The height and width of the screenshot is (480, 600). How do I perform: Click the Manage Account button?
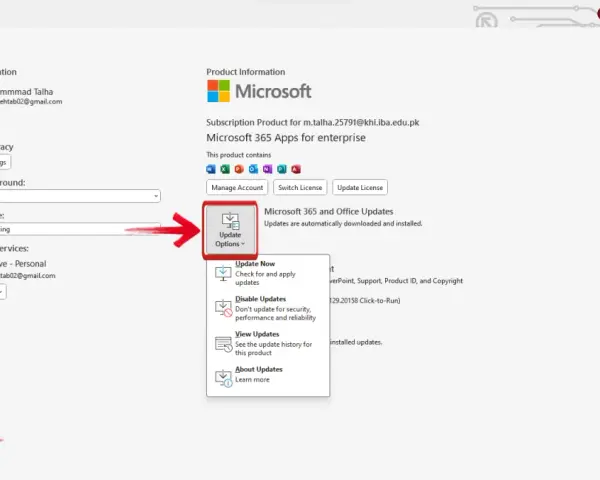237,188
